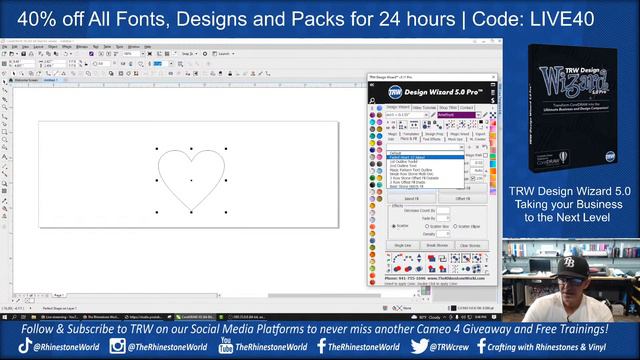
Task: Select the Scatter radio button
Action: (394, 226)
